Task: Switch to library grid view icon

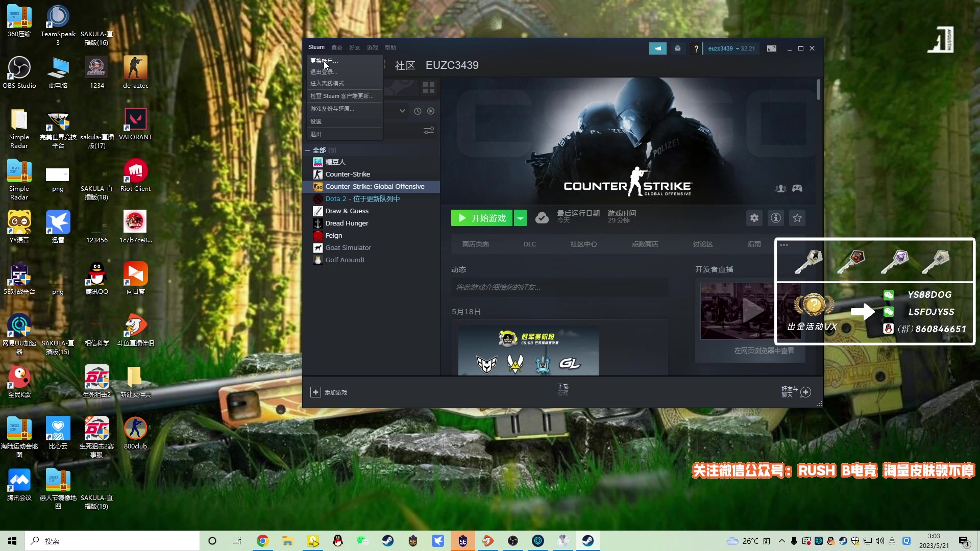Action: click(429, 88)
